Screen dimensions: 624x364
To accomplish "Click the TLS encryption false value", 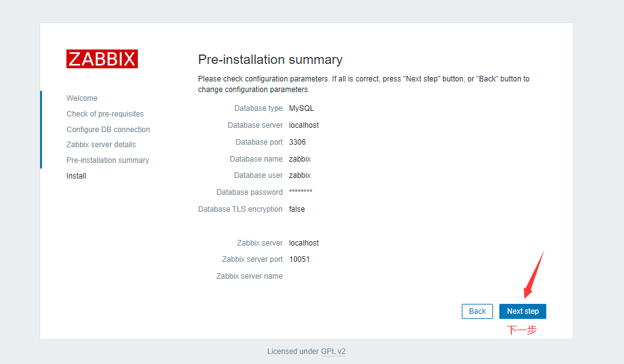I will point(297,209).
